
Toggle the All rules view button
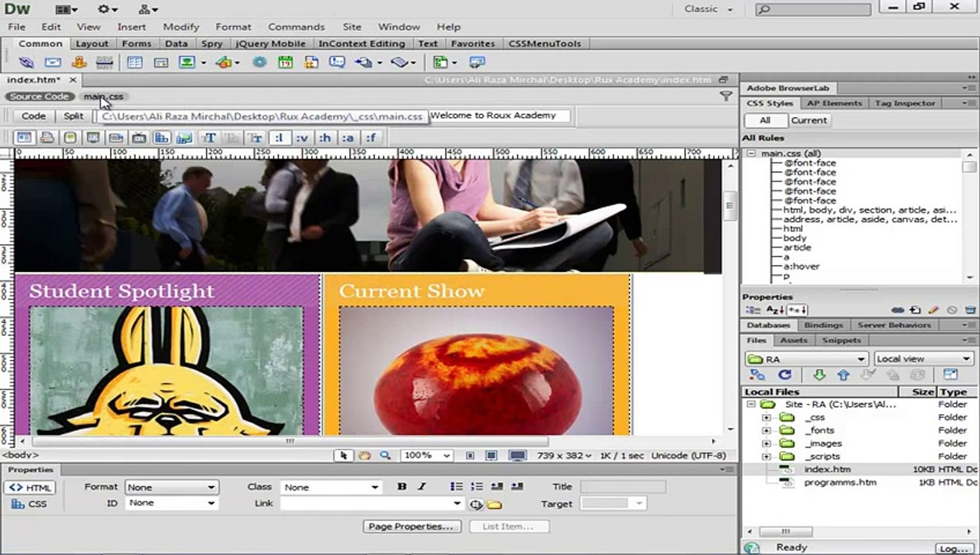pos(764,120)
